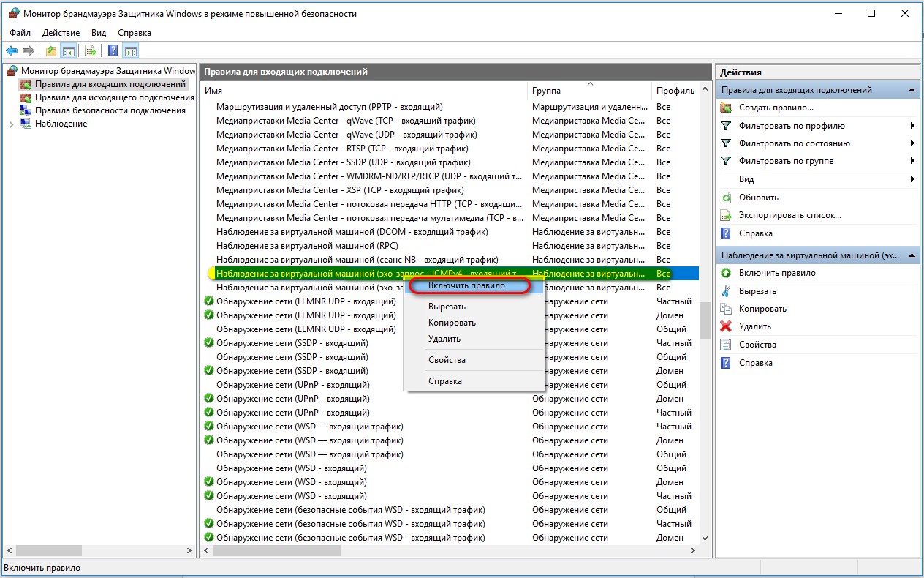Click the funnel icon for Фильтровать по профилю
Screen dimensions: 924x578
point(726,125)
